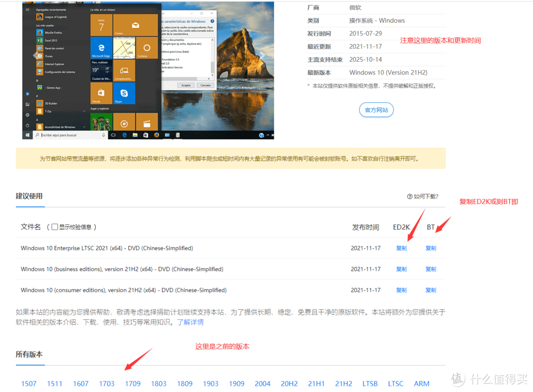
Task: Select version 1809
Action: [185, 384]
